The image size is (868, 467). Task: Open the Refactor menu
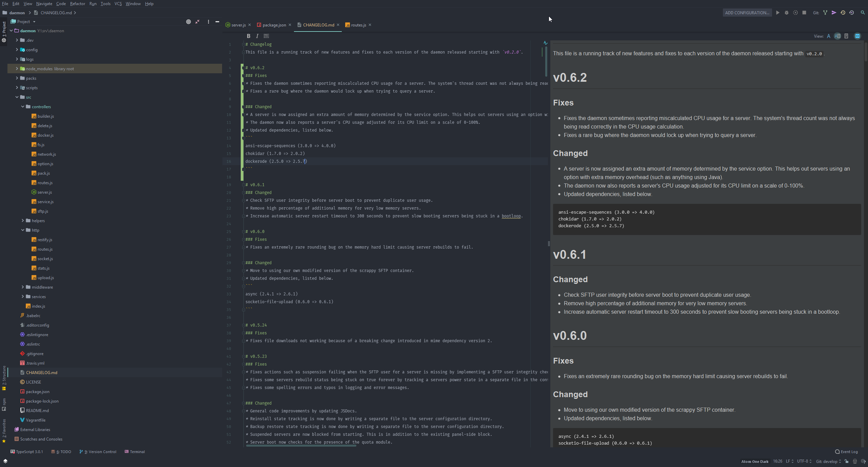(x=77, y=4)
